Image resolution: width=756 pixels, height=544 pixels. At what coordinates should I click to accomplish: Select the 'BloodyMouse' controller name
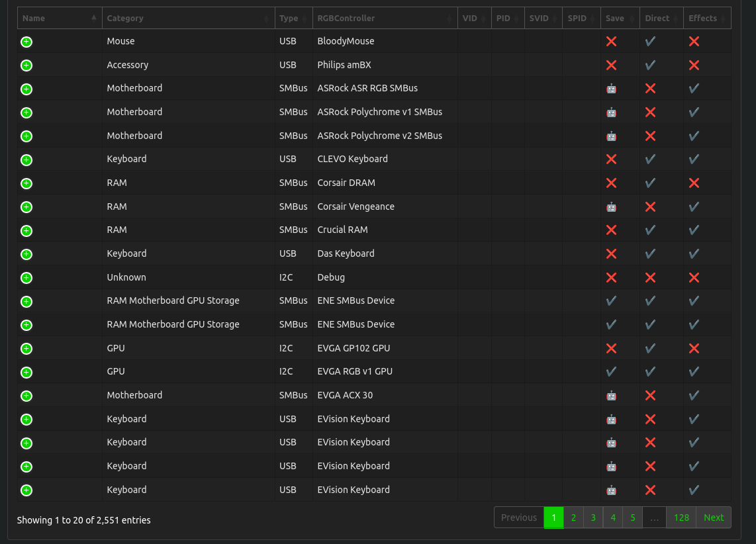[x=346, y=42]
